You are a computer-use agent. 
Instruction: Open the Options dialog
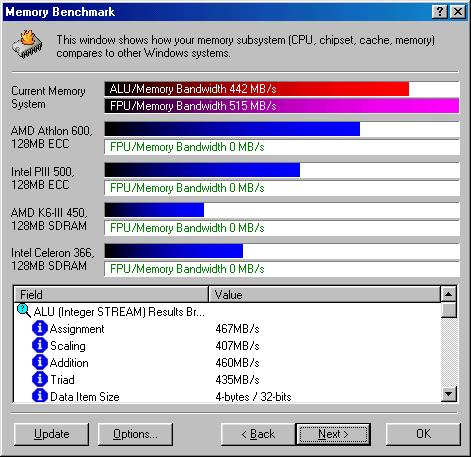coord(135,434)
